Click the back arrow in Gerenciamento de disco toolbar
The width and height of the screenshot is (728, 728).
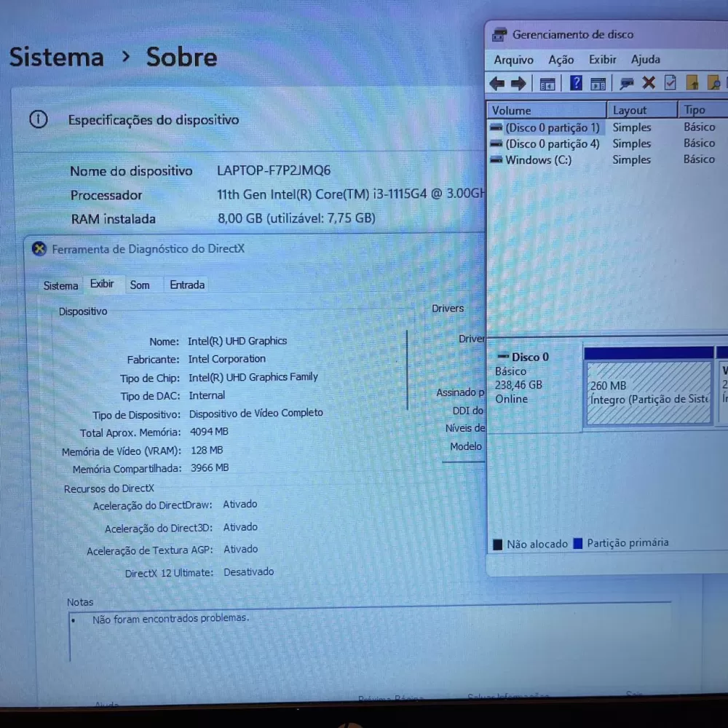tap(497, 84)
